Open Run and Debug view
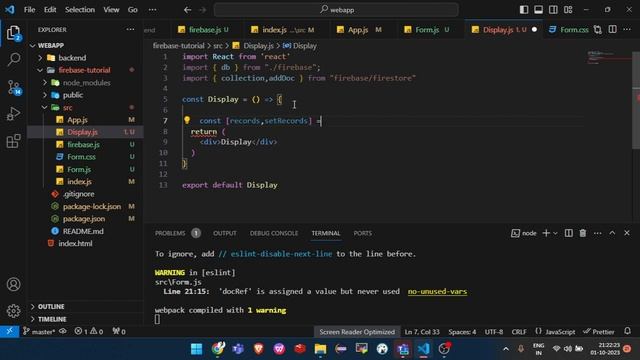 pyautogui.click(x=13, y=114)
